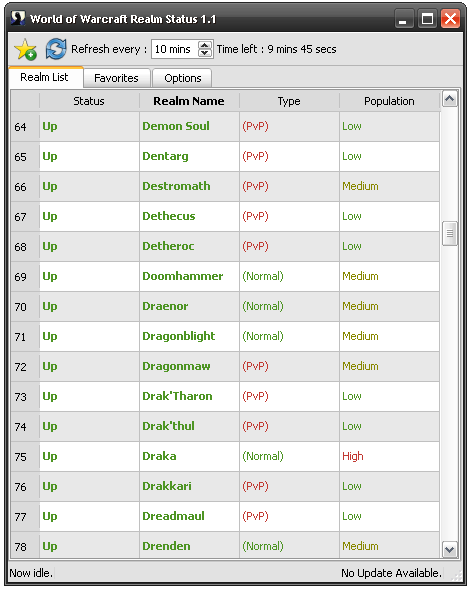This screenshot has height=589, width=470.
Task: Sort by the Realm Name column header
Action: click(x=189, y=101)
